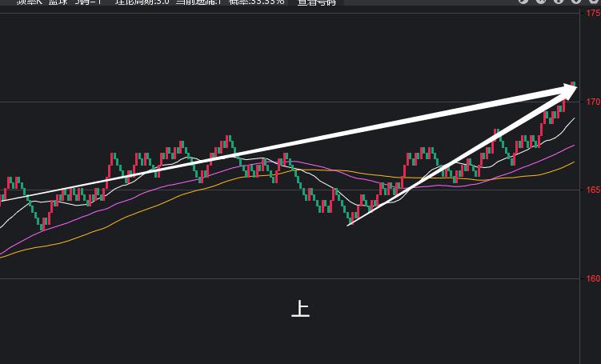Click the 160 price axis label

pyautogui.click(x=592, y=279)
